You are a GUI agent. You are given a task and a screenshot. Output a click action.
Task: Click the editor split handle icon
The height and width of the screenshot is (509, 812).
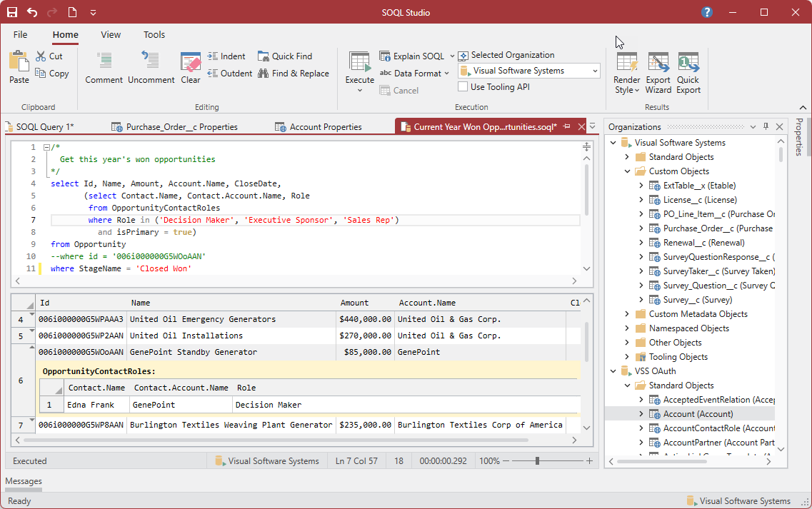pyautogui.click(x=586, y=147)
